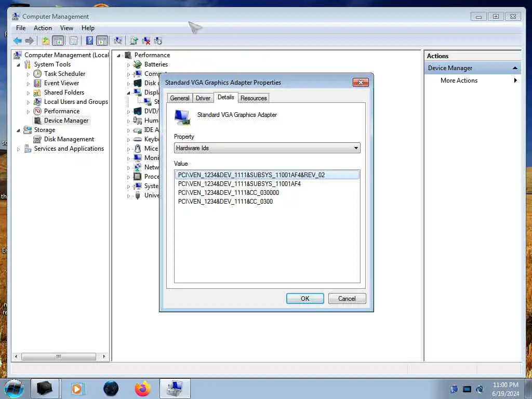Viewport: 532px width, 399px height.
Task: Close the VGA Adapter Properties dialog
Action: [361, 83]
